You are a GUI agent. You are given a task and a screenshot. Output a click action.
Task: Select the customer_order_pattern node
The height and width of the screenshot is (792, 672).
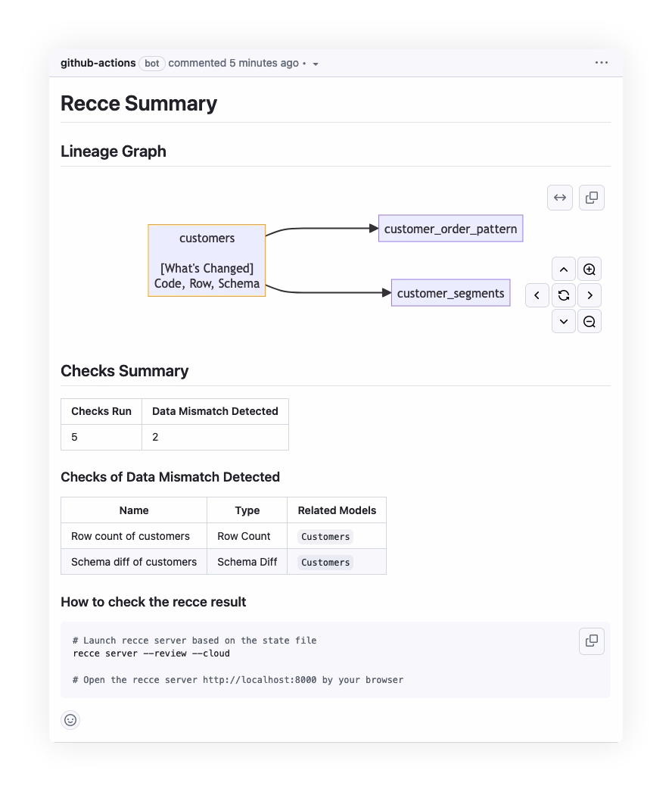[x=451, y=229]
